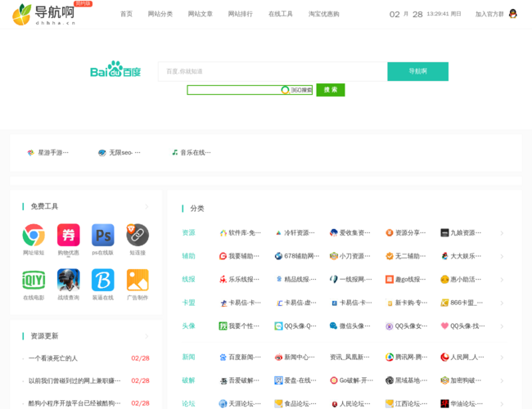Select the 论坛 category label
The width and height of the screenshot is (532, 409).
pos(188,403)
